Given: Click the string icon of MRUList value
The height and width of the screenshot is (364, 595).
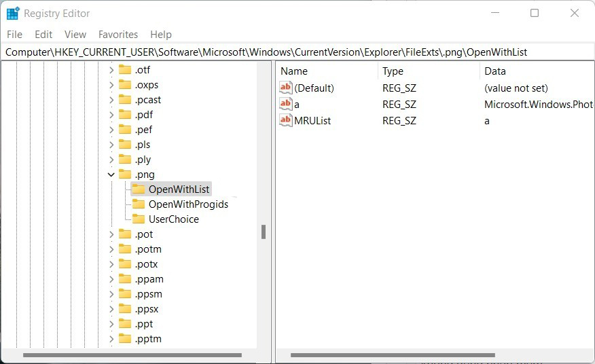Looking at the screenshot, I should click(286, 120).
